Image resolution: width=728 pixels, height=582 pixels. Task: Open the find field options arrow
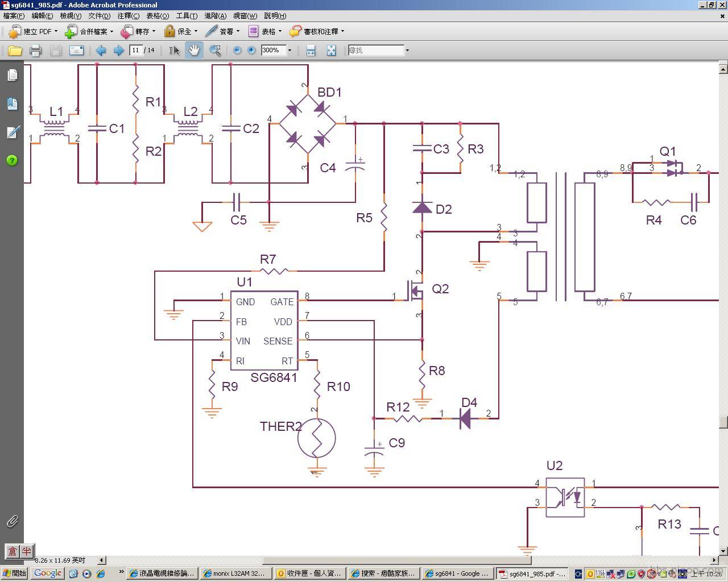(407, 50)
